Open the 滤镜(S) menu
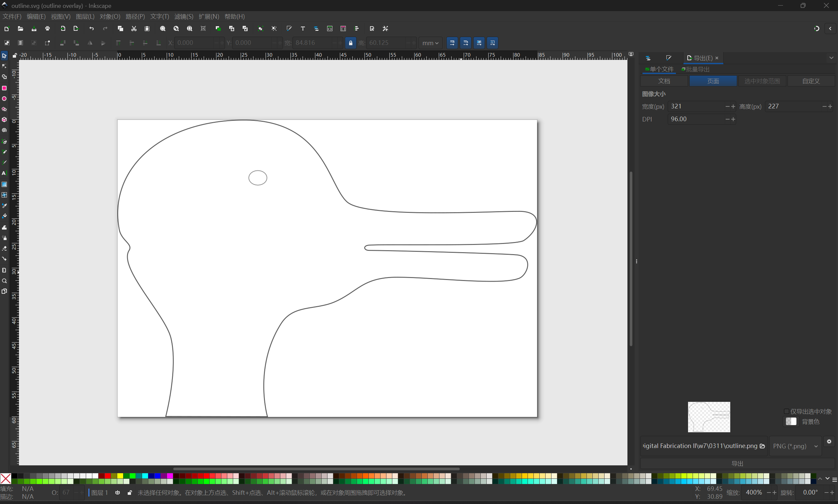 184,17
